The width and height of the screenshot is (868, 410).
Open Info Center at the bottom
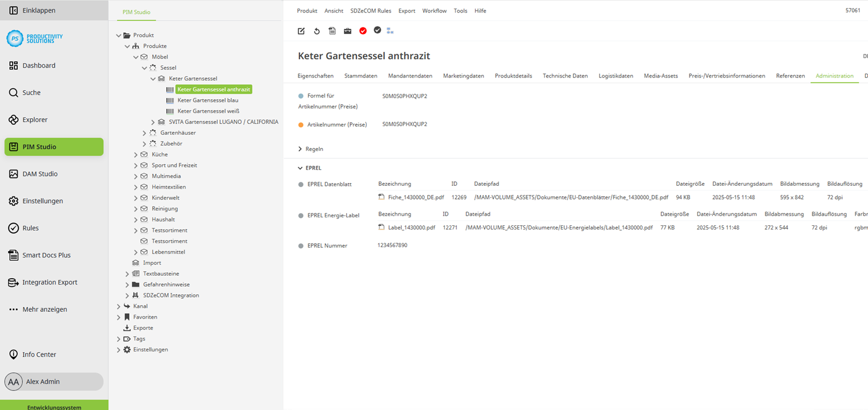[38, 354]
